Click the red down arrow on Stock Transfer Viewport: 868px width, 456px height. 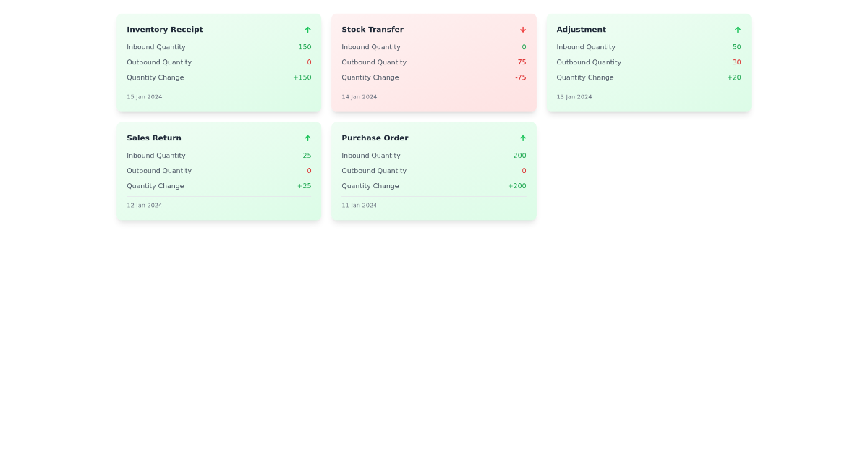(522, 30)
